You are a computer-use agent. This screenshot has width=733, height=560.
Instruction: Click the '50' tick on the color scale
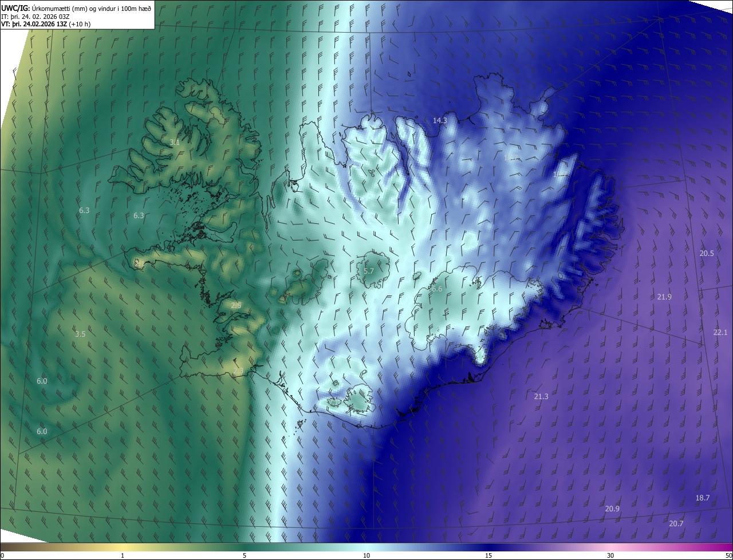[x=728, y=555]
